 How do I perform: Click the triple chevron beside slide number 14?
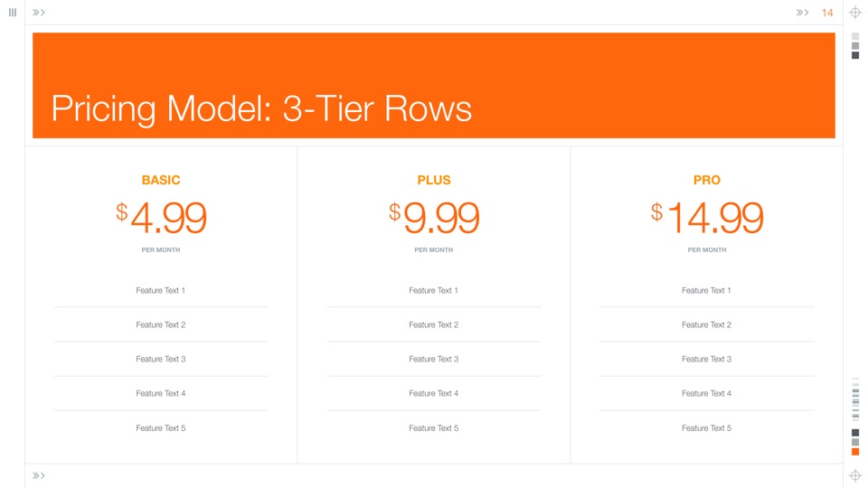pyautogui.click(x=802, y=13)
